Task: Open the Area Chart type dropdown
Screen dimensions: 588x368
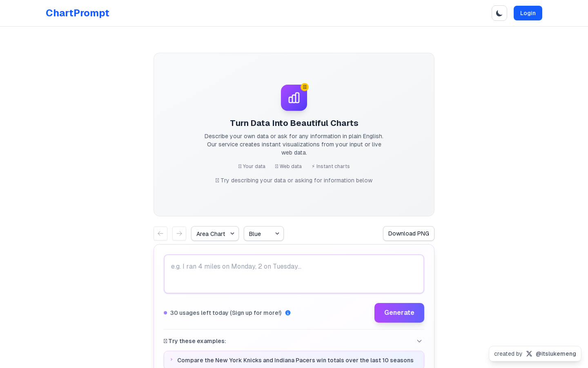Action: 215,233
